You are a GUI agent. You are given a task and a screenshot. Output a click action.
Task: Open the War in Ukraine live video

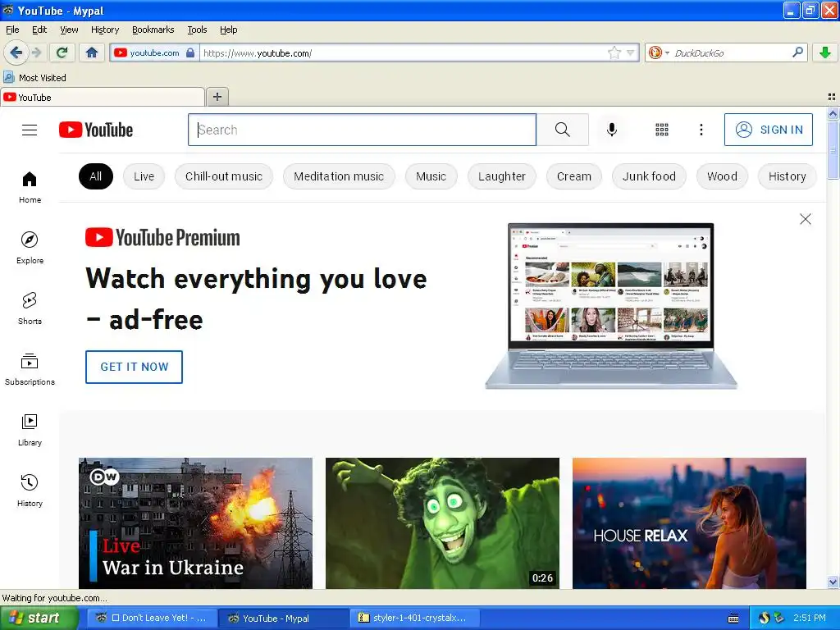pyautogui.click(x=195, y=523)
